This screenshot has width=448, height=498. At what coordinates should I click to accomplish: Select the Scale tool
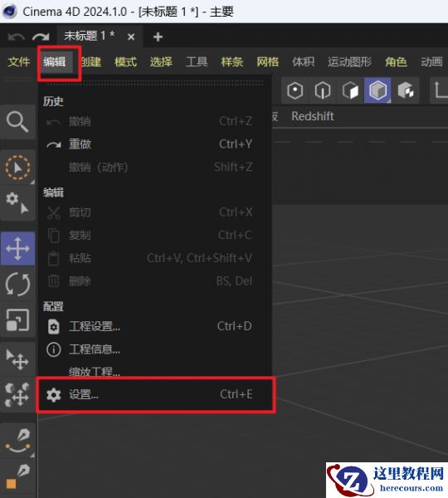[x=17, y=320]
